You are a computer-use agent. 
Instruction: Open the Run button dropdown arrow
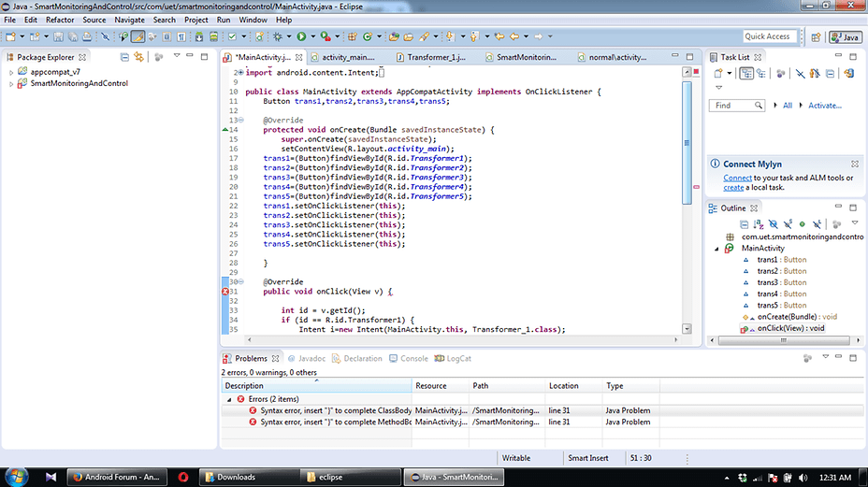312,36
